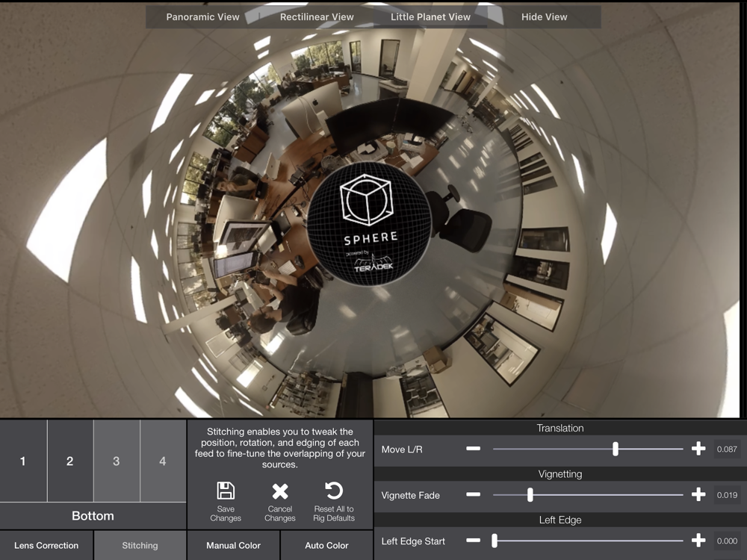The width and height of the screenshot is (747, 560).
Task: Open Auto Color settings
Action: [326, 545]
